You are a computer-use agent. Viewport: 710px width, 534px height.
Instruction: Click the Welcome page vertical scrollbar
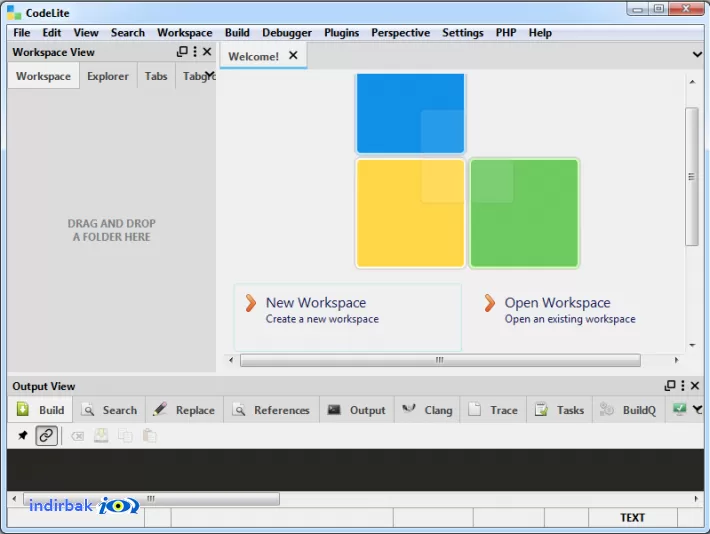pos(691,177)
